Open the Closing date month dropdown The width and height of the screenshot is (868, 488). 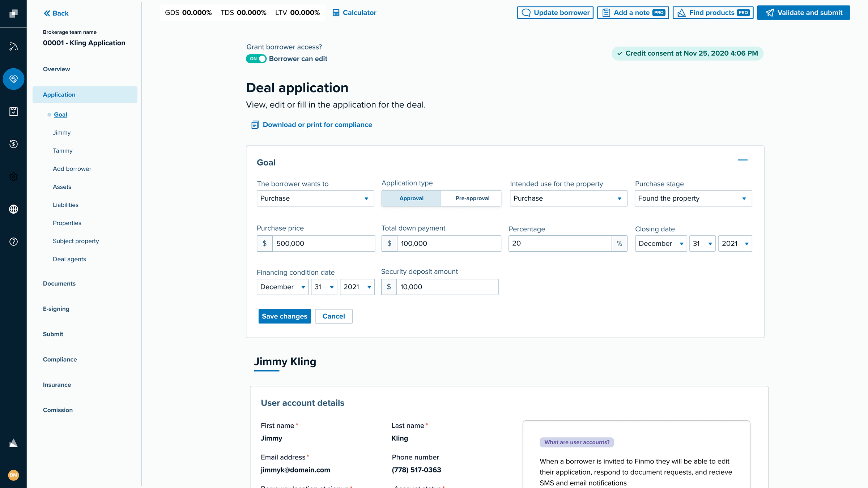660,244
